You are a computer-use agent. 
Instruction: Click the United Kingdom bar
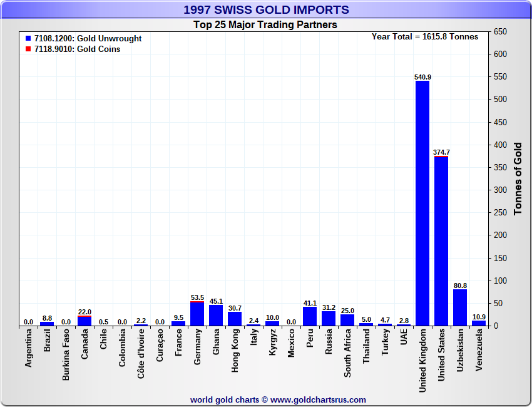click(x=422, y=203)
